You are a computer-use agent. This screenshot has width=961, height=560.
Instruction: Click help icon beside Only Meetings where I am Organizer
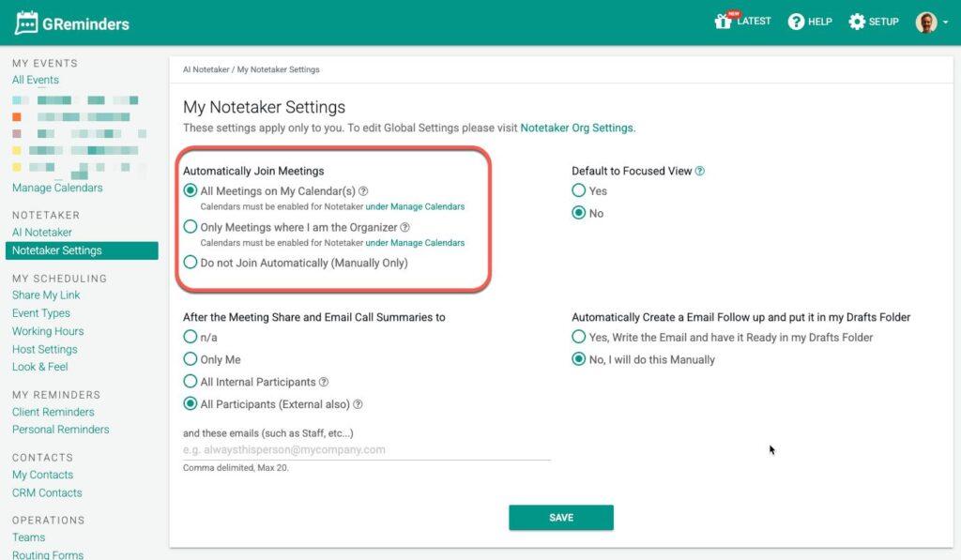click(x=405, y=227)
